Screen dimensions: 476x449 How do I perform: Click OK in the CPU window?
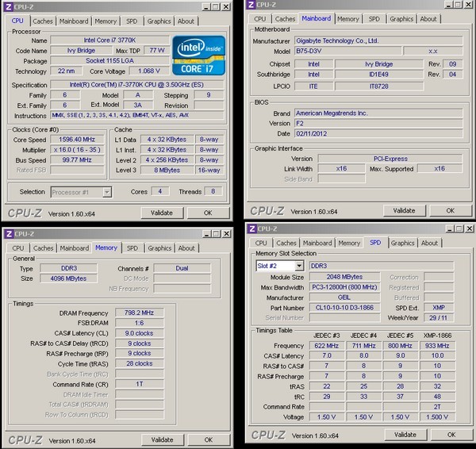click(x=208, y=213)
